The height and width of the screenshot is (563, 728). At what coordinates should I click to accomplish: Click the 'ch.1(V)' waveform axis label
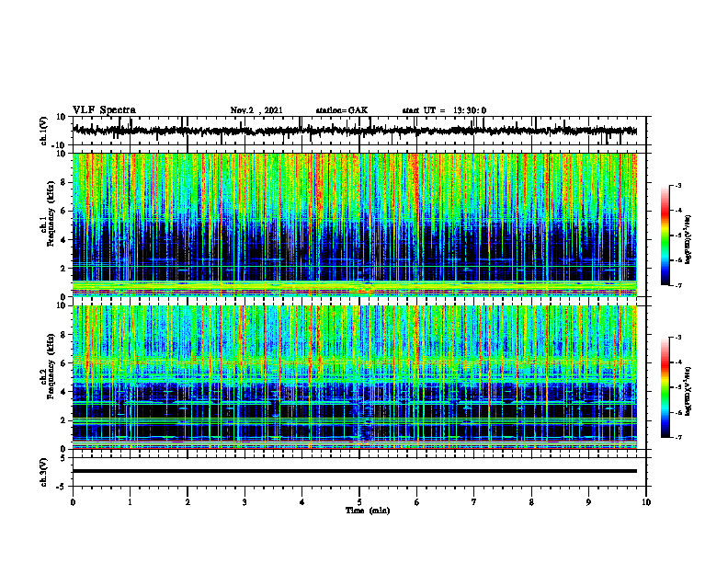click(44, 131)
